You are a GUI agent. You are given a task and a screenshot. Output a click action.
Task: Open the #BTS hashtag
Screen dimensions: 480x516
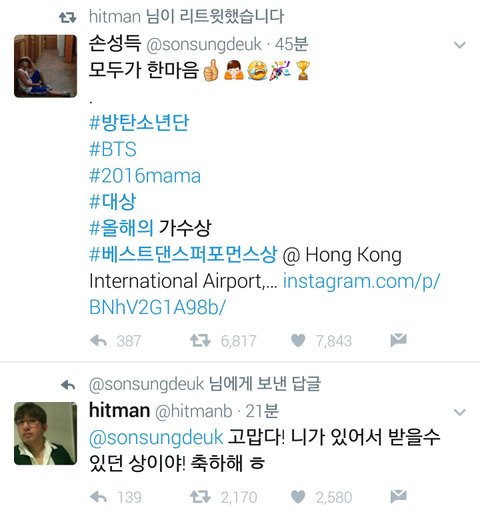(113, 149)
